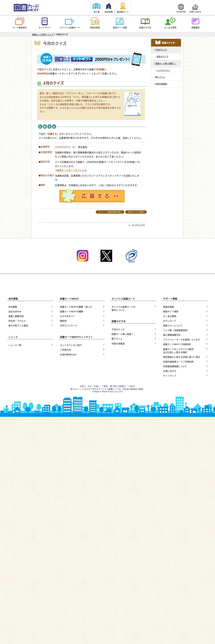This screenshot has height=644, width=215.
Task: Open ネットギフト navigation item
Action: (x=45, y=23)
